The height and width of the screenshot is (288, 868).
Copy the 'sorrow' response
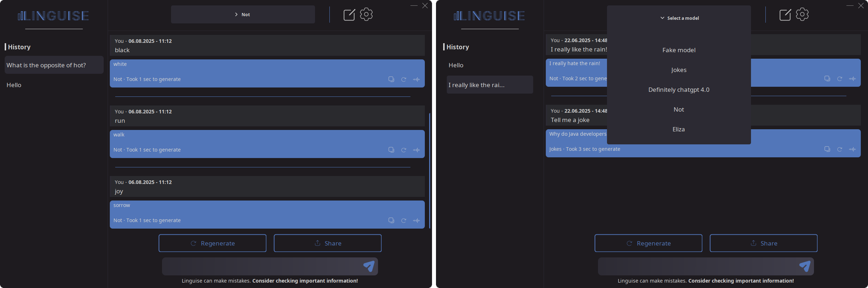point(391,220)
